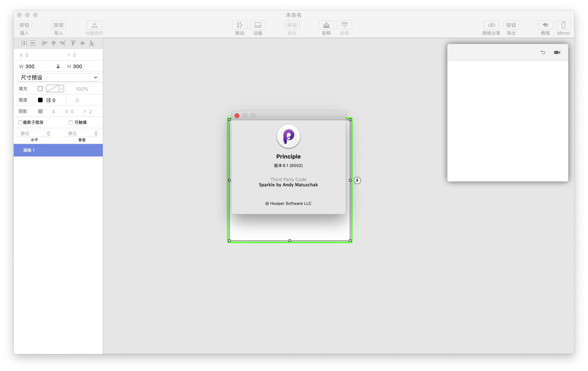Viewport: 588px width, 371px height.
Task: Expand the 水平 horizontal scroll dropdown
Action: [34, 133]
